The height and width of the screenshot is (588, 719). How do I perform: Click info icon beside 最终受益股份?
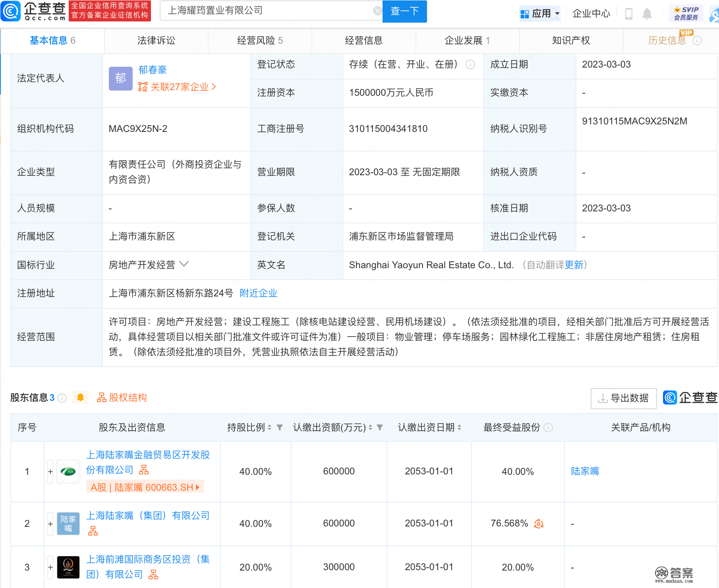(548, 427)
